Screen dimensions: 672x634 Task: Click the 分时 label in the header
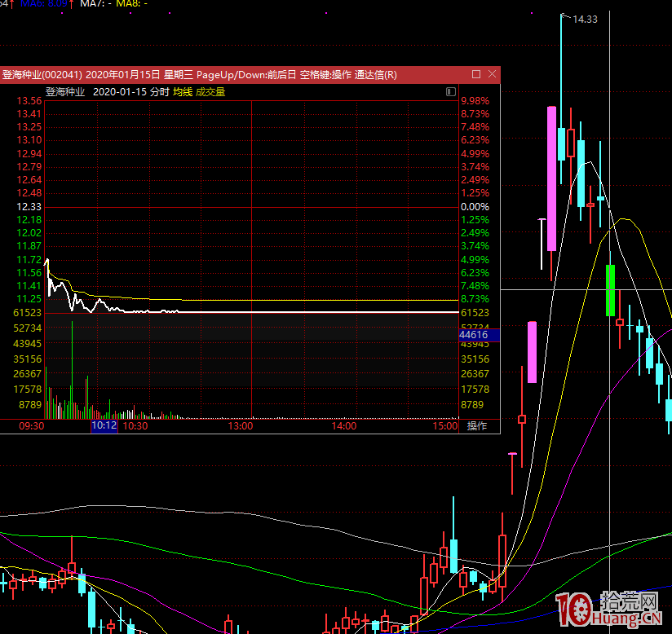pyautogui.click(x=159, y=92)
